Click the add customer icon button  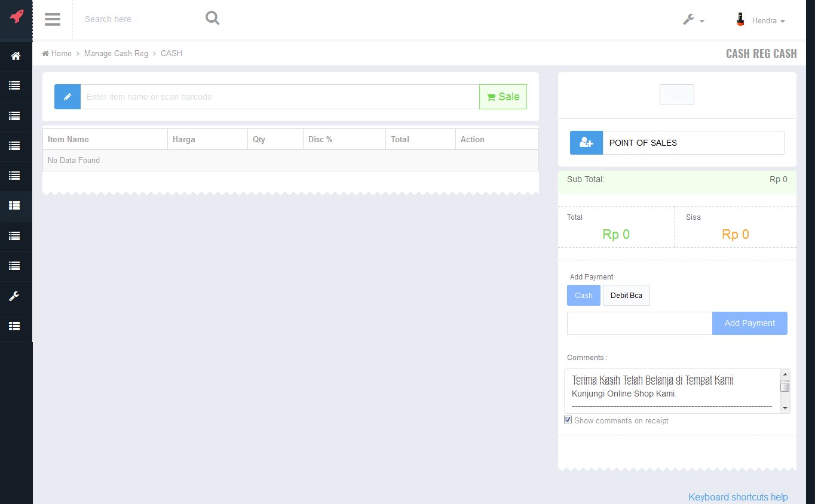pos(586,143)
